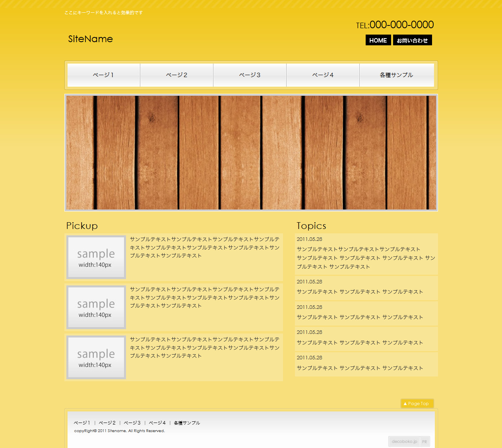Click the second Topics entry text

click(360, 292)
